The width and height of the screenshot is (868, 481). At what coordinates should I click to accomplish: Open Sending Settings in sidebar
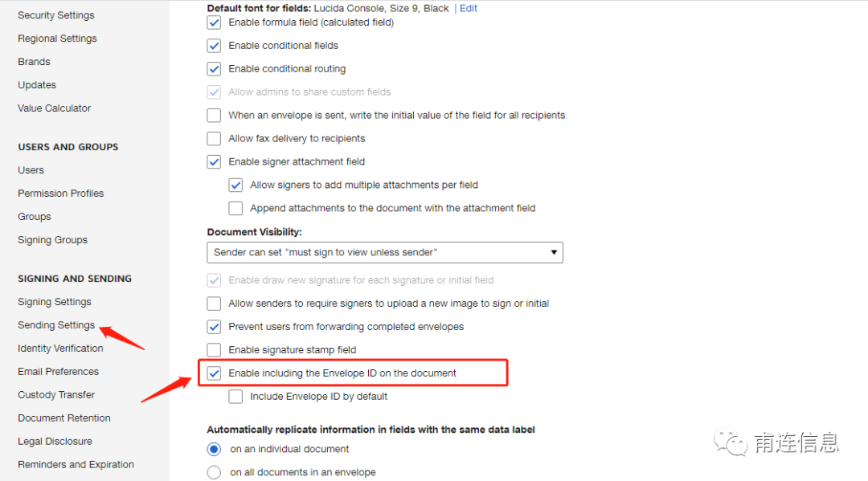56,325
